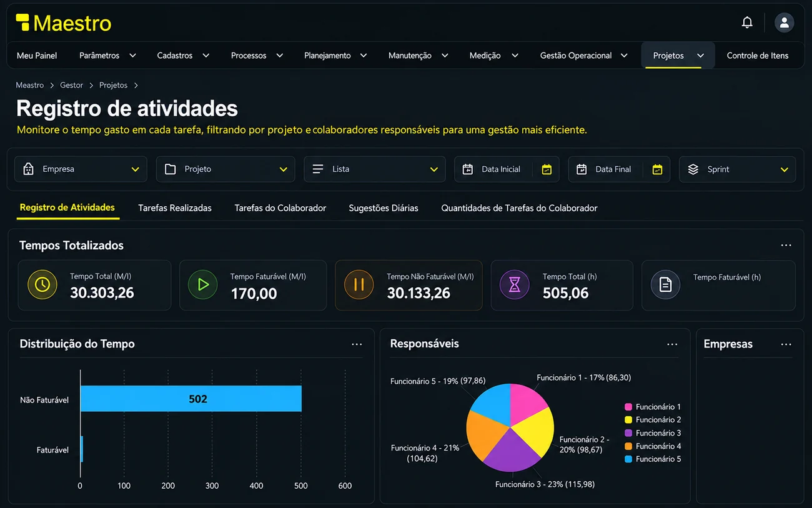
Task: Select the Registro de Atividades tab
Action: click(67, 207)
